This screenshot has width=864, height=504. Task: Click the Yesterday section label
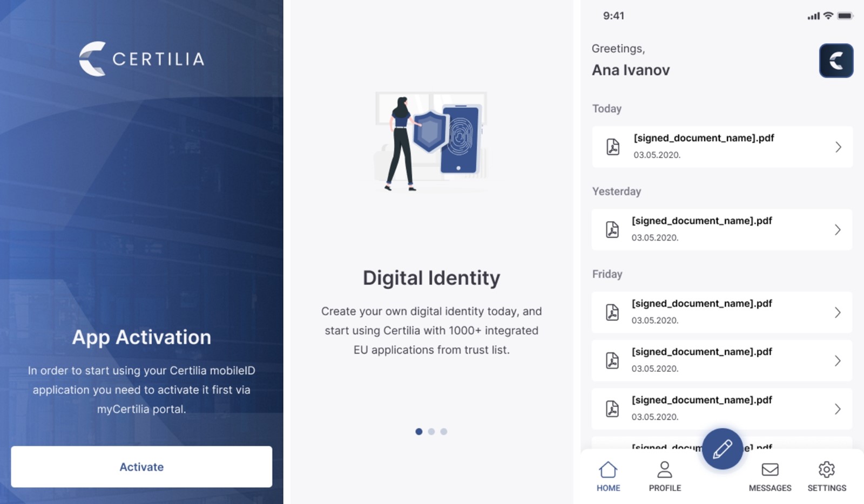(x=616, y=192)
